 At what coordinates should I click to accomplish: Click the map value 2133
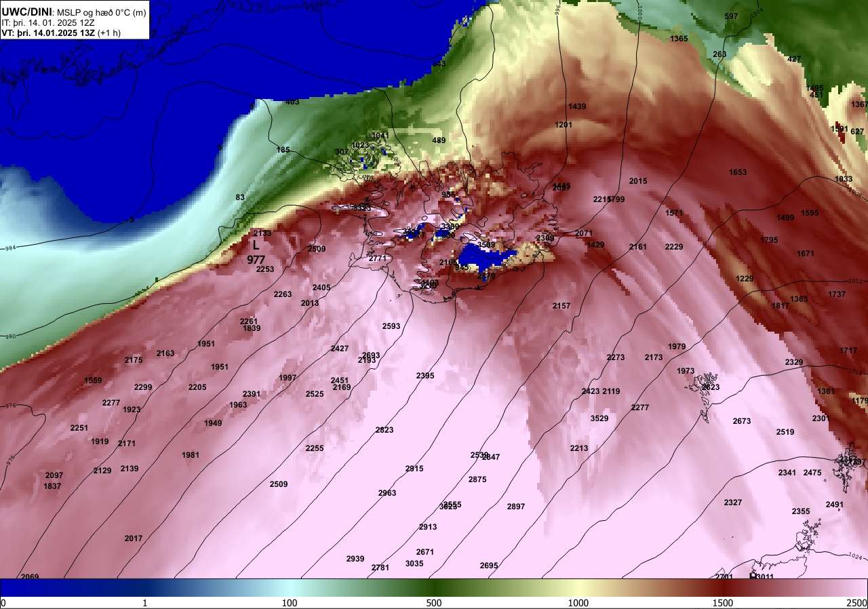click(262, 233)
